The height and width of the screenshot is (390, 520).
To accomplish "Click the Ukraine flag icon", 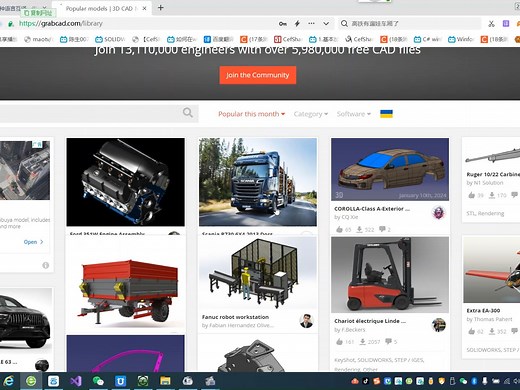I will (x=386, y=114).
